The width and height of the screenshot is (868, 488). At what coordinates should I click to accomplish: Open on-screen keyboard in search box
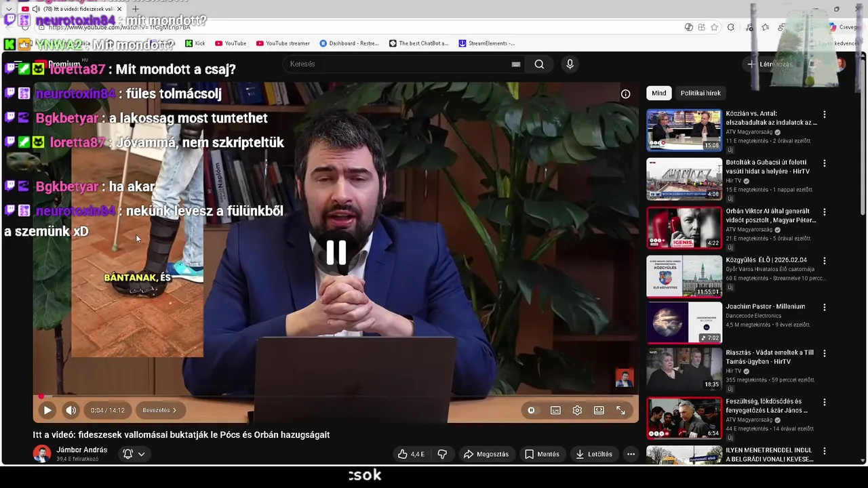[x=516, y=64]
